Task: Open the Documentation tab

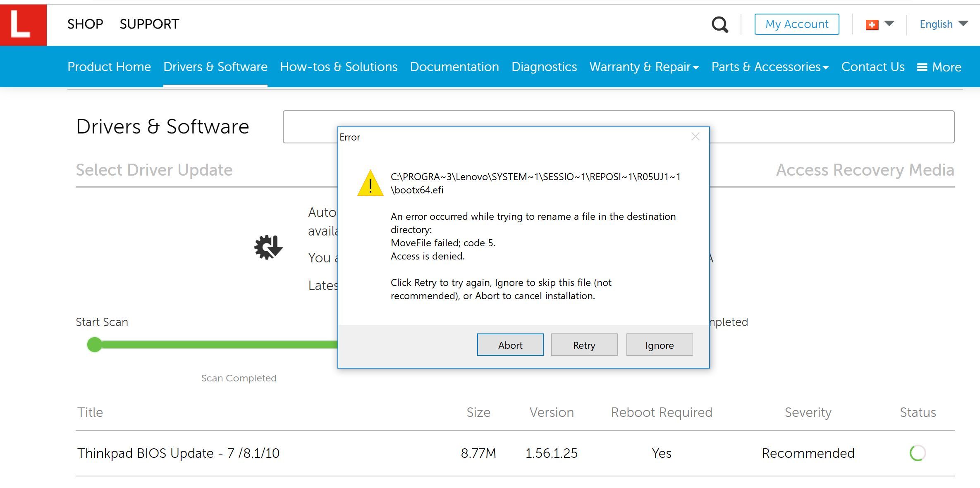Action: [x=454, y=67]
